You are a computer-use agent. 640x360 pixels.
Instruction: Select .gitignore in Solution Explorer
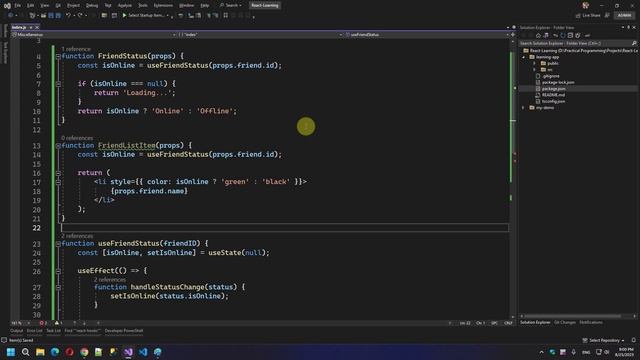pyautogui.click(x=551, y=76)
